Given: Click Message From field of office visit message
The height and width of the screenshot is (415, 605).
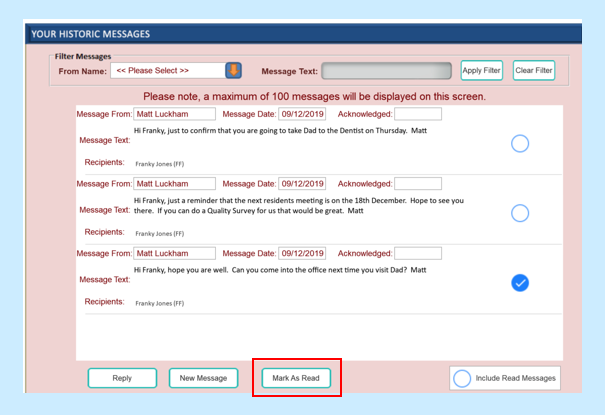Looking at the screenshot, I should click(174, 253).
